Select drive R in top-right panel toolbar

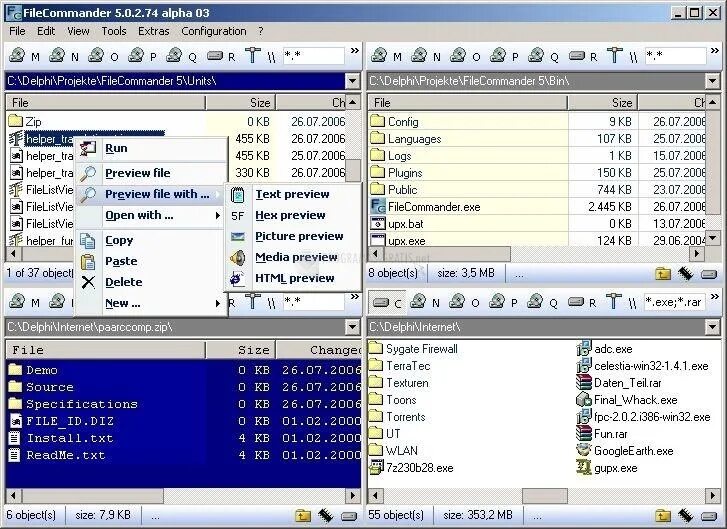coord(583,56)
